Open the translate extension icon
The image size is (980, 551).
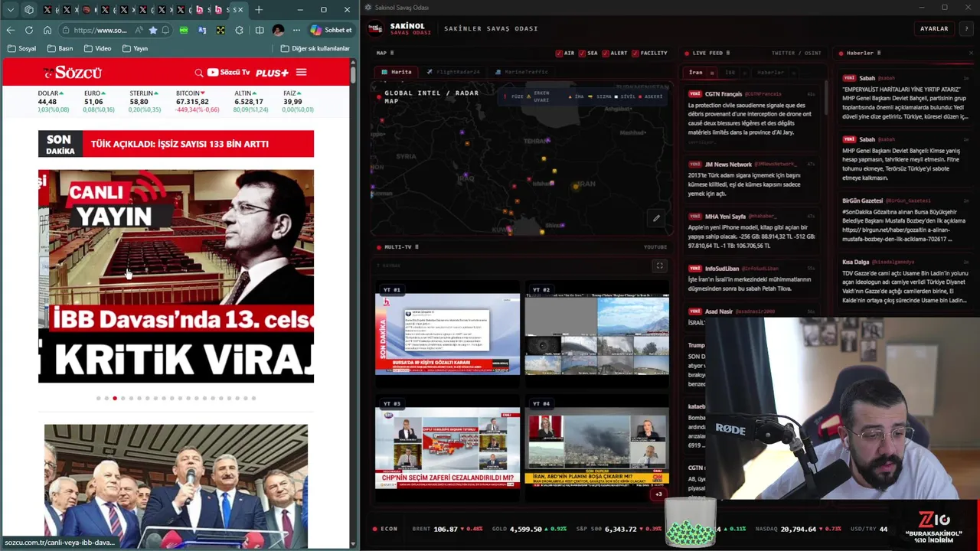[202, 30]
